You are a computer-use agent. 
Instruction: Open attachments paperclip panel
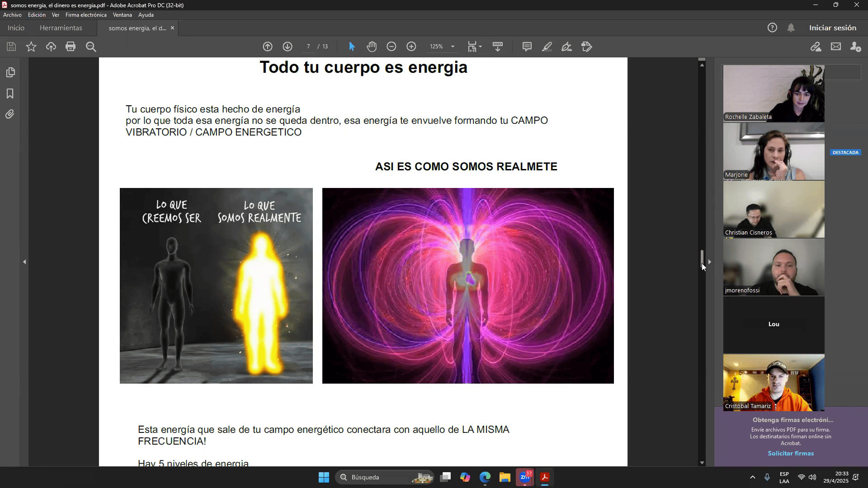(10, 114)
